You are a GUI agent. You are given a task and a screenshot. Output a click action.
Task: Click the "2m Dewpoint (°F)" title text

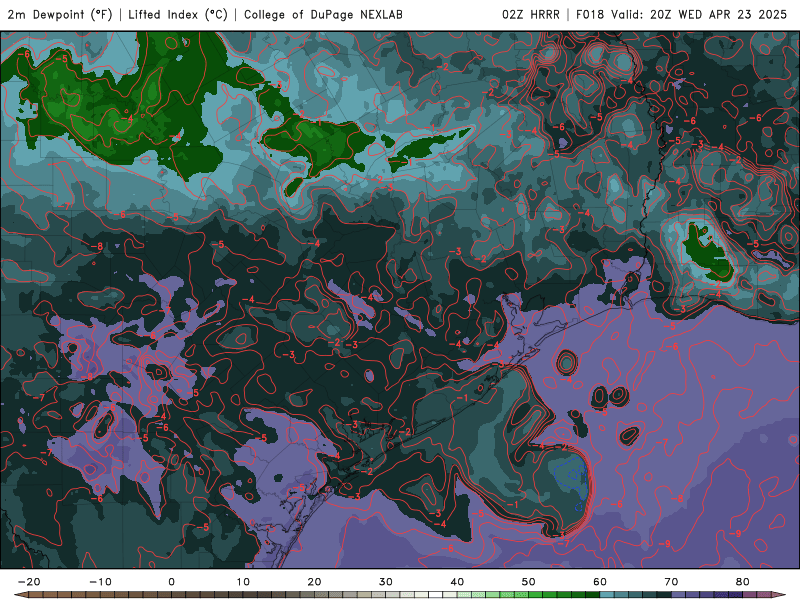pos(59,15)
